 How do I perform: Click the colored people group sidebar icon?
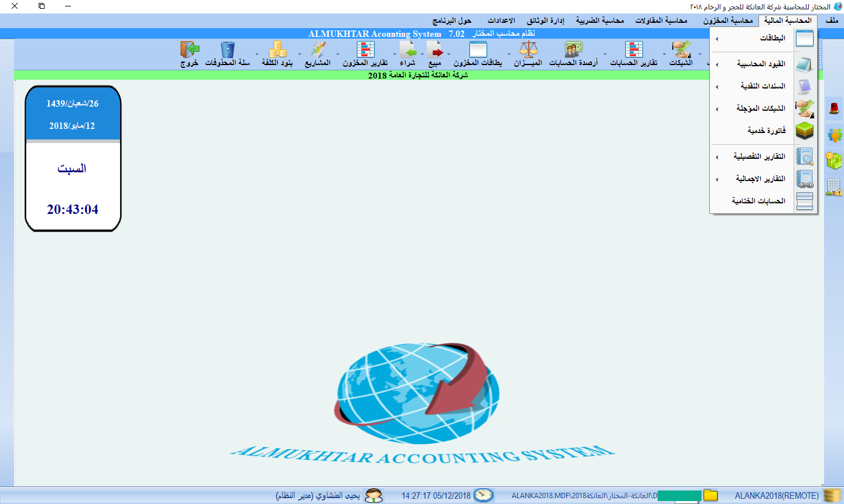[x=834, y=135]
